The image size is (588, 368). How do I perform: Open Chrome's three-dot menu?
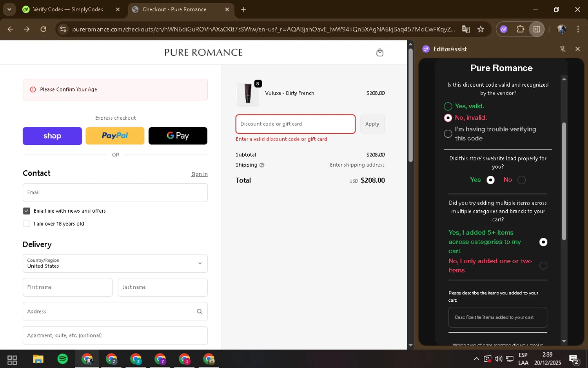tap(578, 29)
